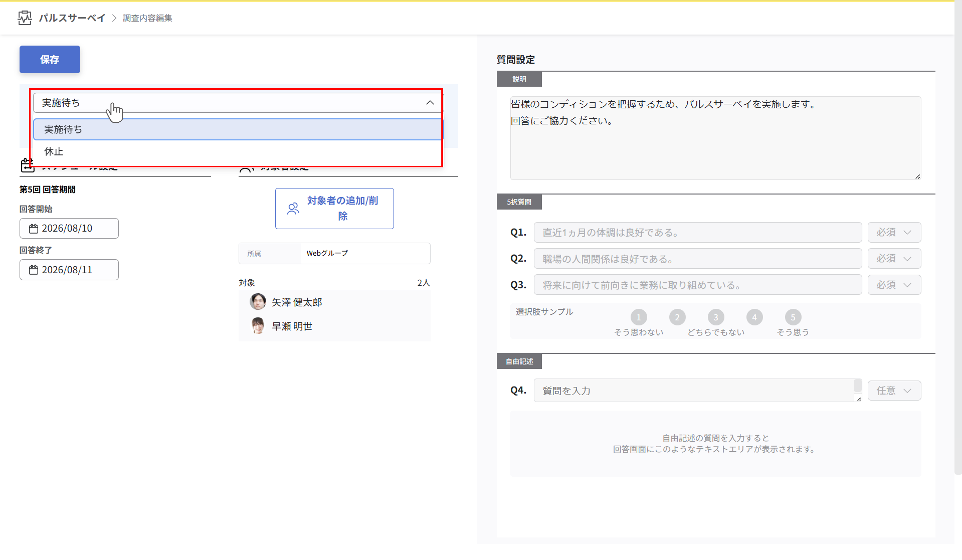Click Q2 question input field
Screen dimensions: 962x560
coord(698,259)
